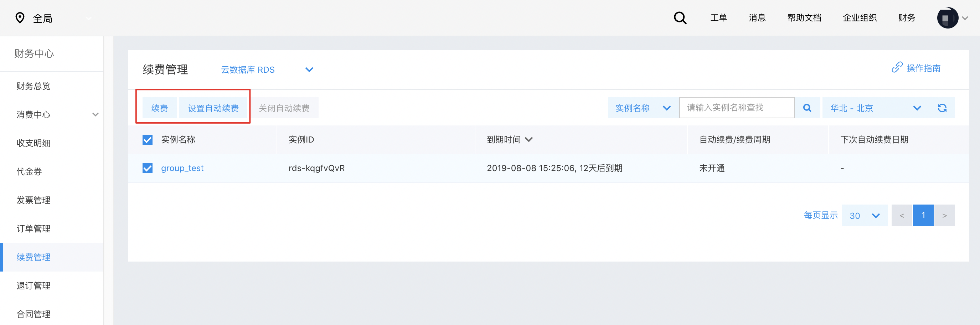Image resolution: width=980 pixels, height=325 pixels.
Task: Click the location pin icon beside 全局
Action: click(20, 18)
